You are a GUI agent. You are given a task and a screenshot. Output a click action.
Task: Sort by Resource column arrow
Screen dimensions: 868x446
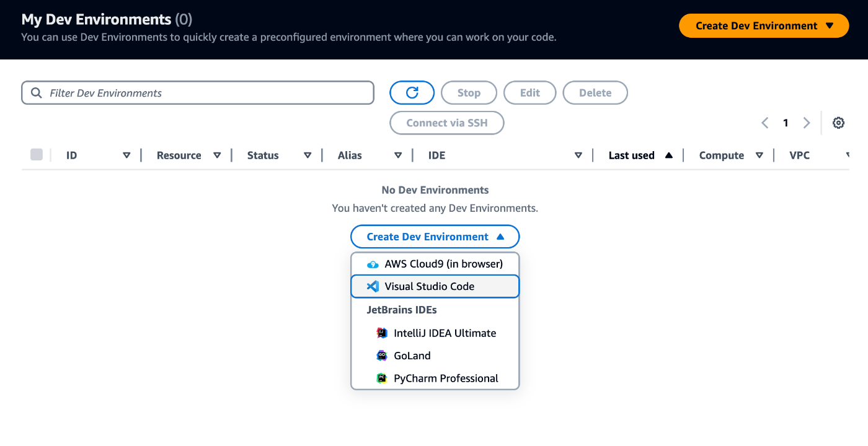[217, 155]
